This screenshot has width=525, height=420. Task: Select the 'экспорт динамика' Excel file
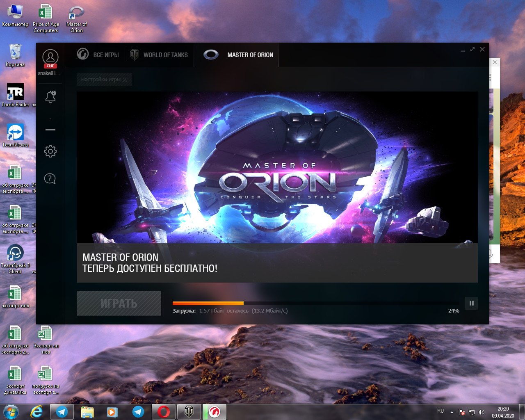pyautogui.click(x=15, y=380)
